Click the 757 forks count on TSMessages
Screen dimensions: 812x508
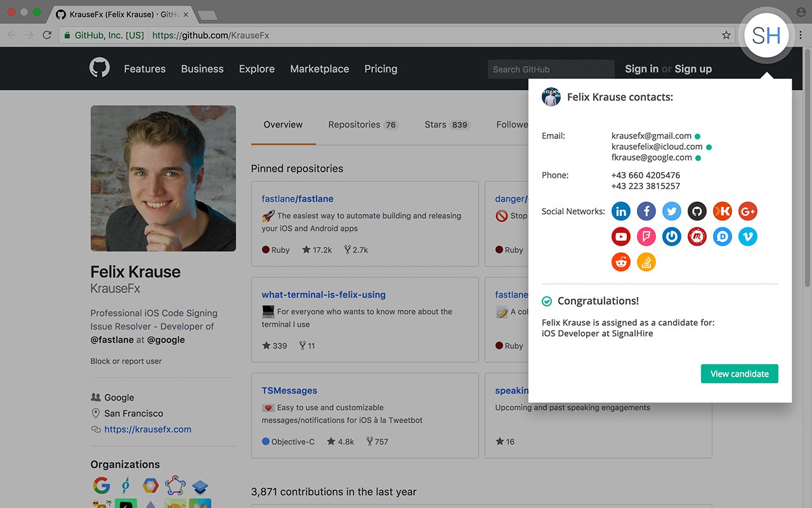(377, 442)
